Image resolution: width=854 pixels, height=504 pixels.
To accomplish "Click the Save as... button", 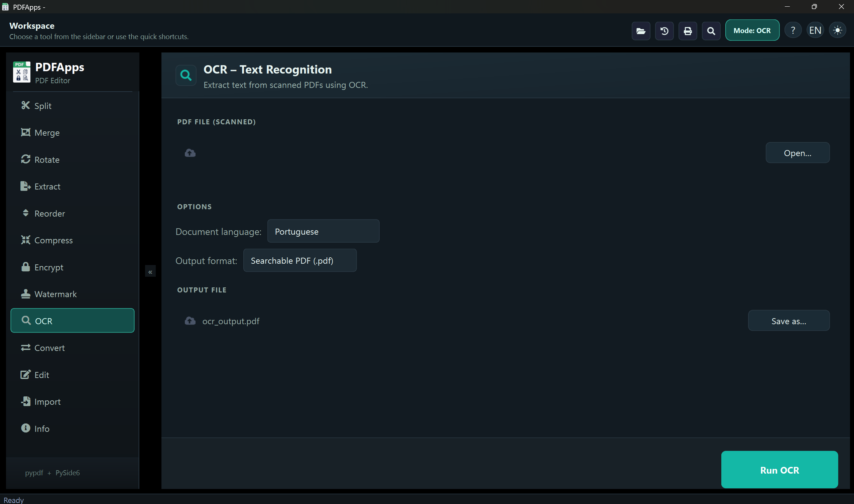I will (x=789, y=321).
